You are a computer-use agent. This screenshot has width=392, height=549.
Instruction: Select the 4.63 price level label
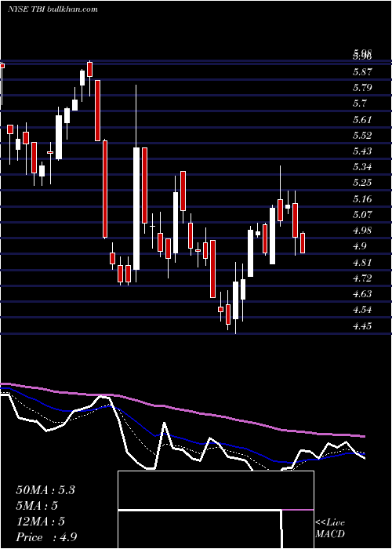pos(362,294)
